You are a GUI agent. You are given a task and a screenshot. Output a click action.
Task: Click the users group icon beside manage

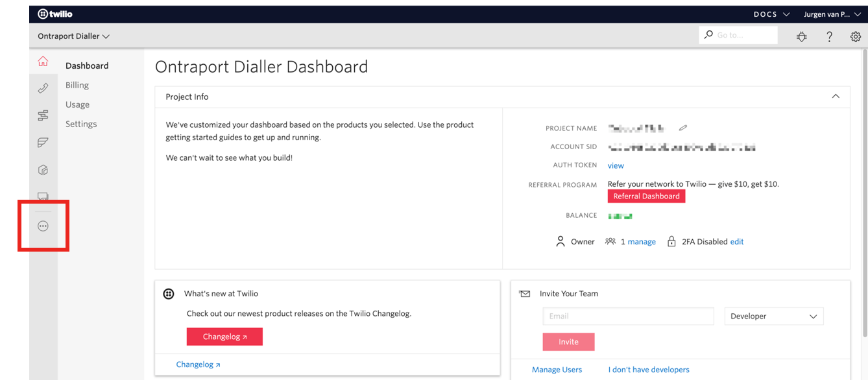click(610, 241)
